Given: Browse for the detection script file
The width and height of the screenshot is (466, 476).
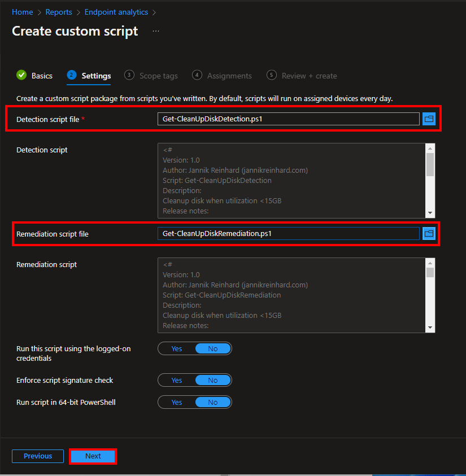Looking at the screenshot, I should (429, 119).
